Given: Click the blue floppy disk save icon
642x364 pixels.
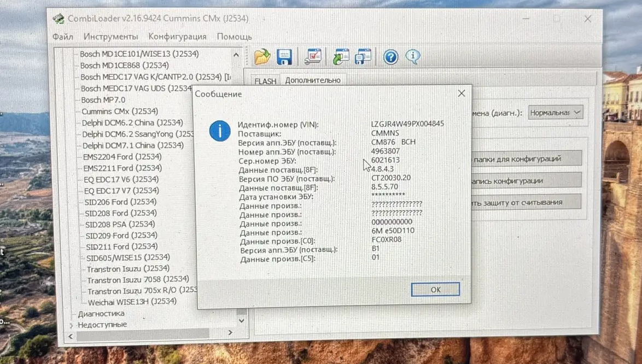Looking at the screenshot, I should pyautogui.click(x=284, y=57).
